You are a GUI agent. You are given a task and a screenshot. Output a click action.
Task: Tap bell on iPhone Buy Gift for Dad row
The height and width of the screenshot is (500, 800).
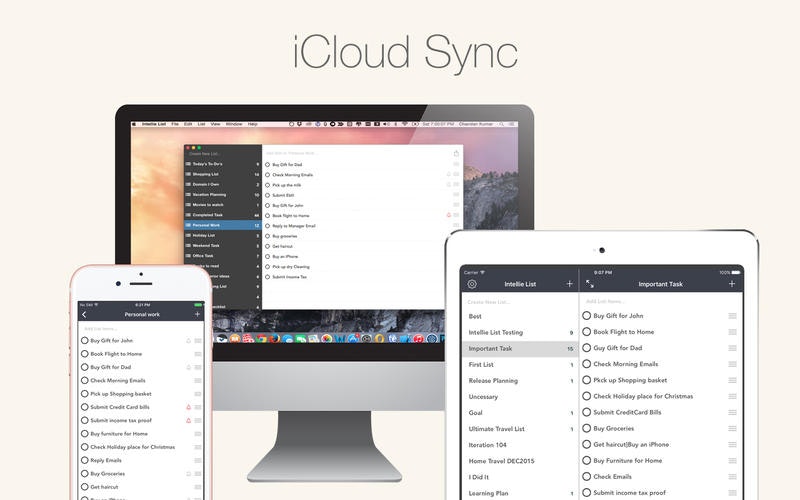tap(188, 367)
